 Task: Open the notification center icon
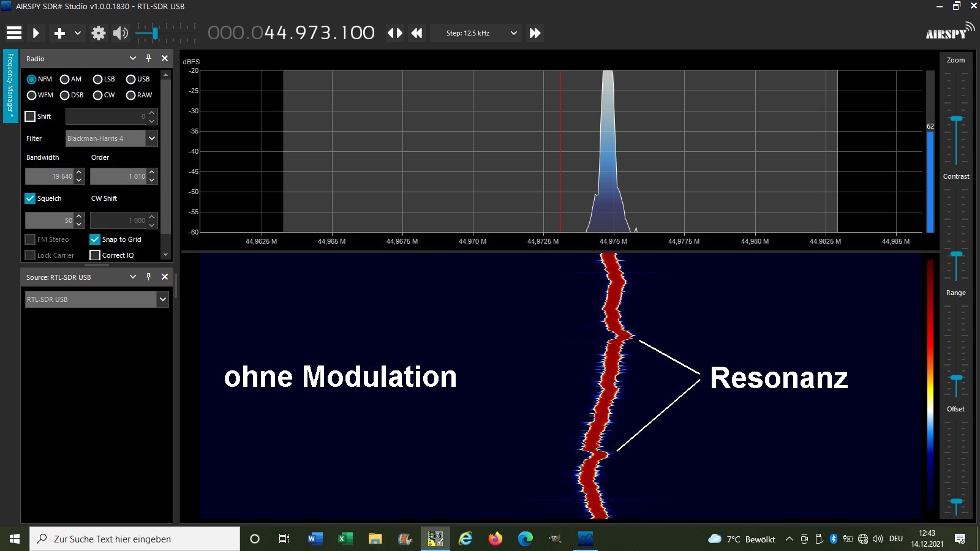coord(960,539)
